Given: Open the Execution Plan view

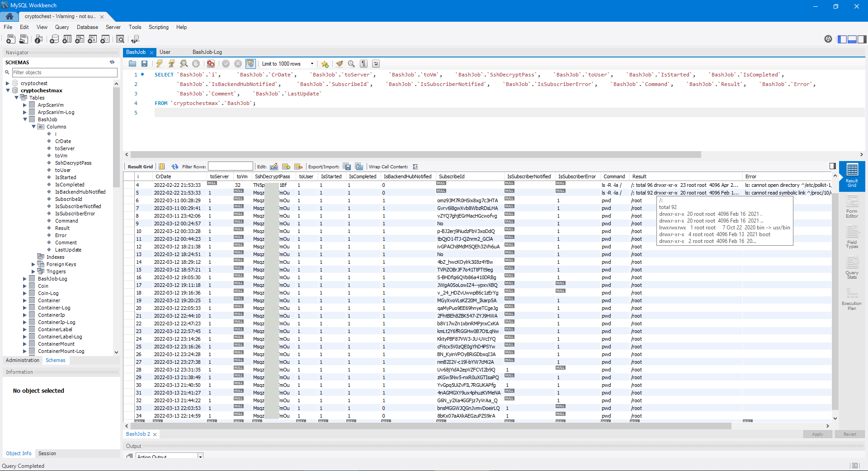Looking at the screenshot, I should click(x=852, y=299).
